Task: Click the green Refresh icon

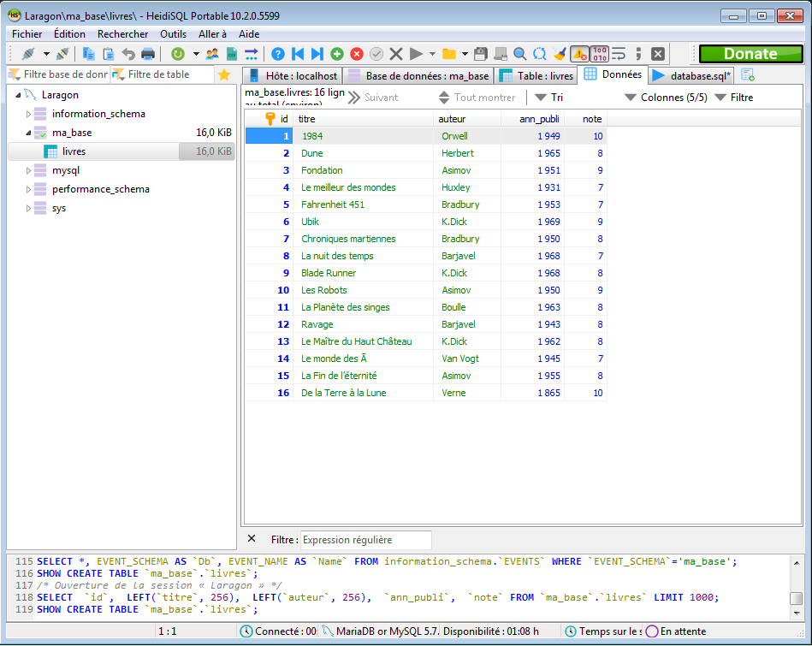Action: coord(178,54)
